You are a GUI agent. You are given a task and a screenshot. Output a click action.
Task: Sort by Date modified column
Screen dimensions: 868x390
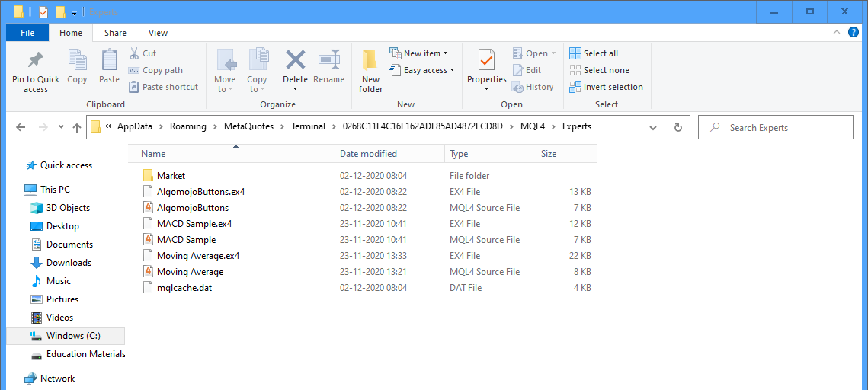pyautogui.click(x=389, y=154)
